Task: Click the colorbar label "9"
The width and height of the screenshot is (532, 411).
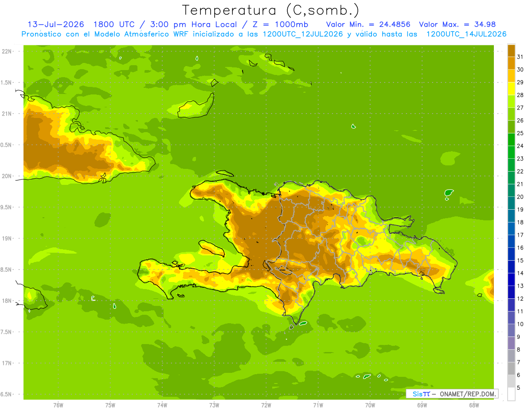Action: click(x=519, y=337)
